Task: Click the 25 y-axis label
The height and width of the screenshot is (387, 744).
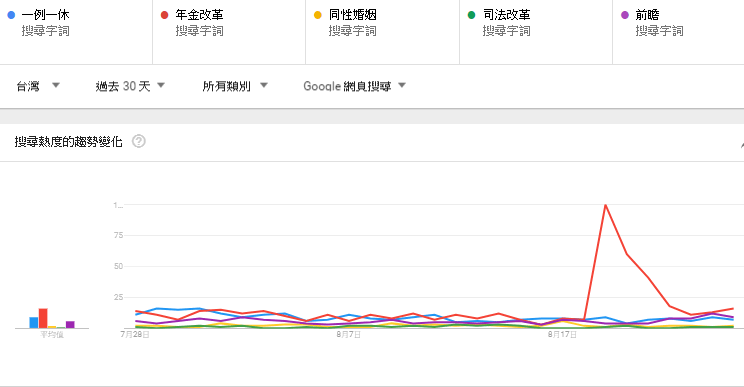Action: [118, 297]
